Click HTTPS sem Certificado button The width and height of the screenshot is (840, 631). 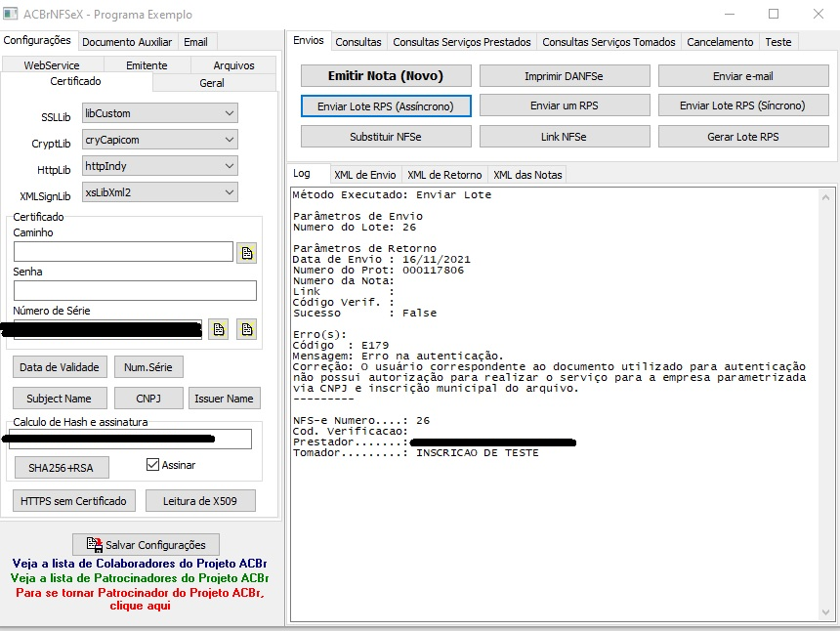coord(73,501)
